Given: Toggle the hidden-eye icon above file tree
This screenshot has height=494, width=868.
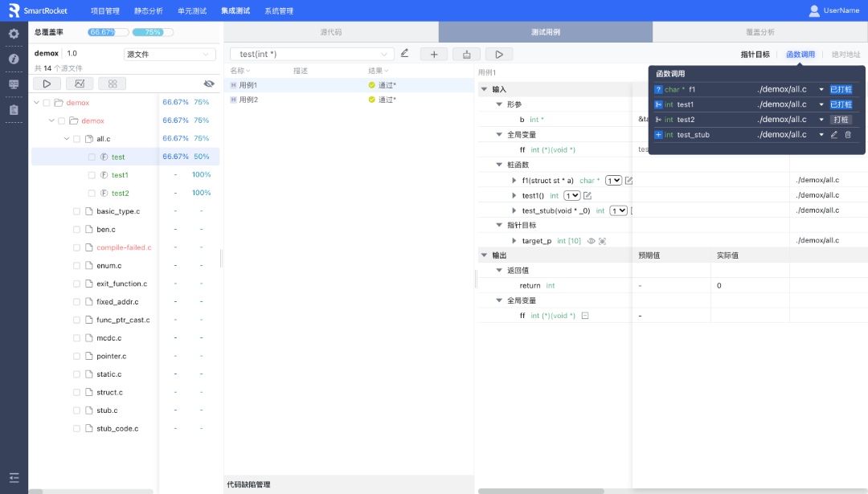Looking at the screenshot, I should (209, 84).
